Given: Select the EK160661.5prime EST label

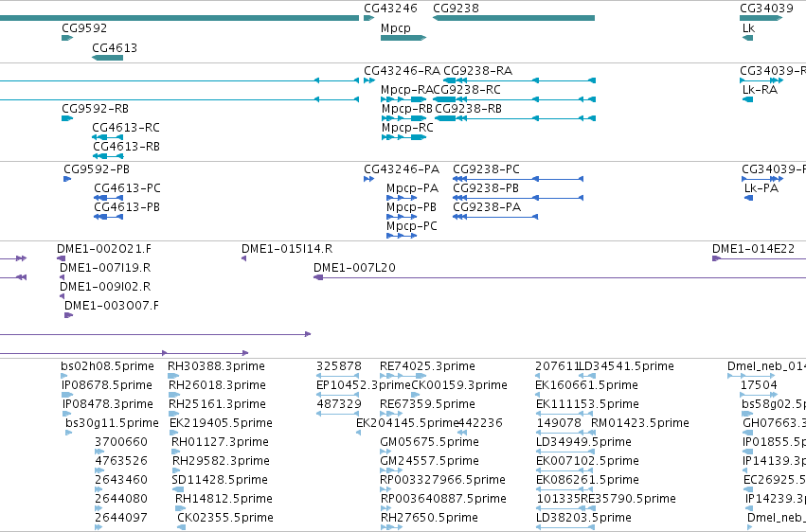Looking at the screenshot, I should [x=587, y=385].
